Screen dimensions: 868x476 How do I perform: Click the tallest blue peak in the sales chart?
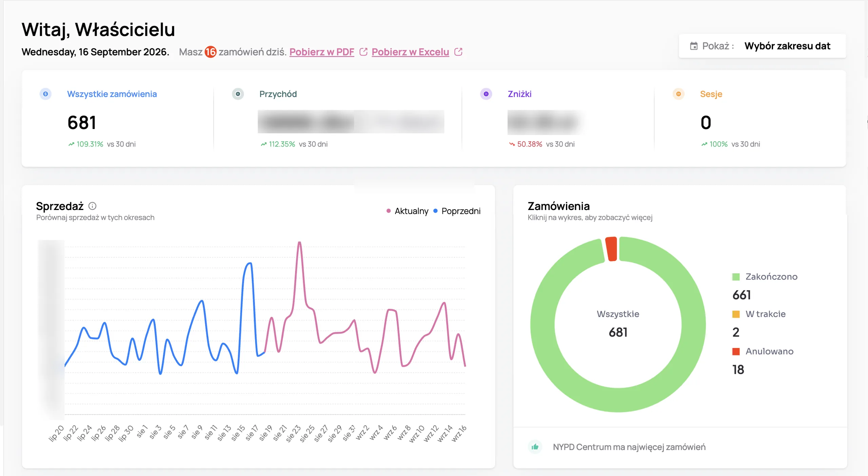[x=250, y=263]
